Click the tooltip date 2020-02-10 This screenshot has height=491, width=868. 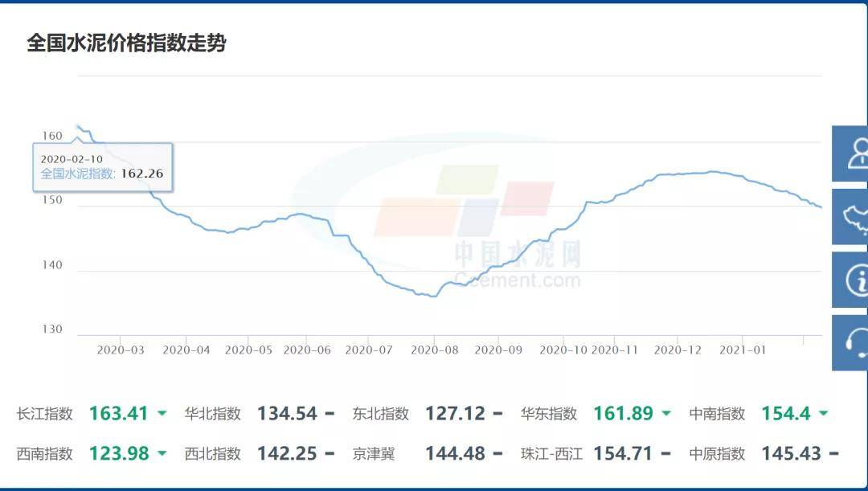72,159
